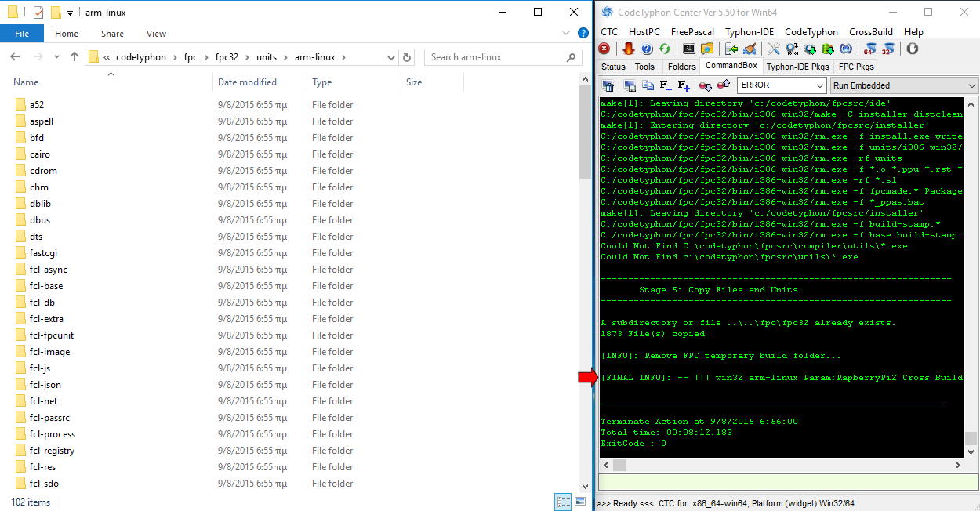Screen dimensions: 980x511
Task: Switch to the Typhon-IDE Pkgs tab
Action: tap(797, 67)
